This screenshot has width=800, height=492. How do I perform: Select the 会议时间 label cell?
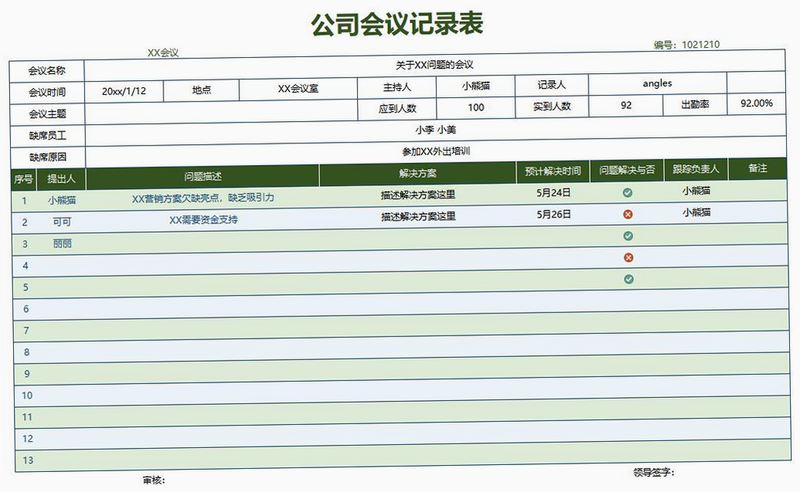pos(46,92)
